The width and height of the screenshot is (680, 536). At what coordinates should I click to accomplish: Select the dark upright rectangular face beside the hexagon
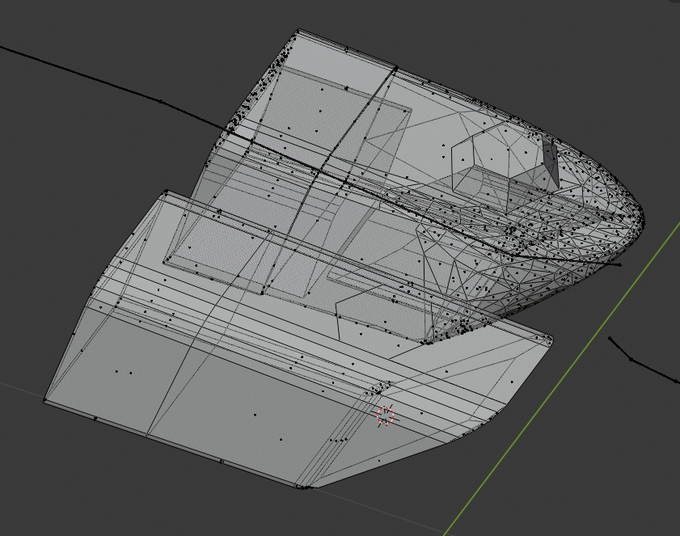pyautogui.click(x=550, y=163)
